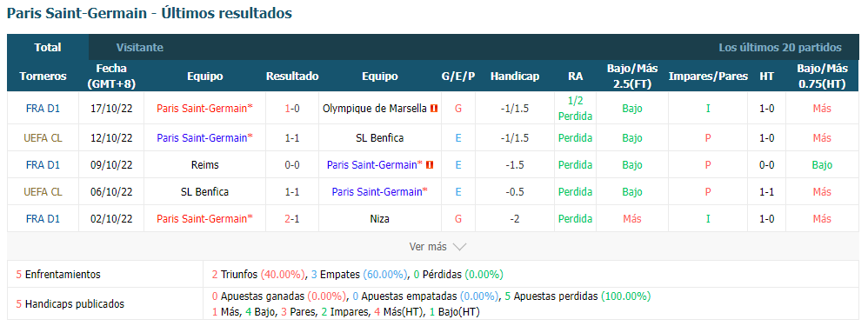Click the 2-1 result against Niza
This screenshot has height=326, width=868.
pyautogui.click(x=292, y=218)
